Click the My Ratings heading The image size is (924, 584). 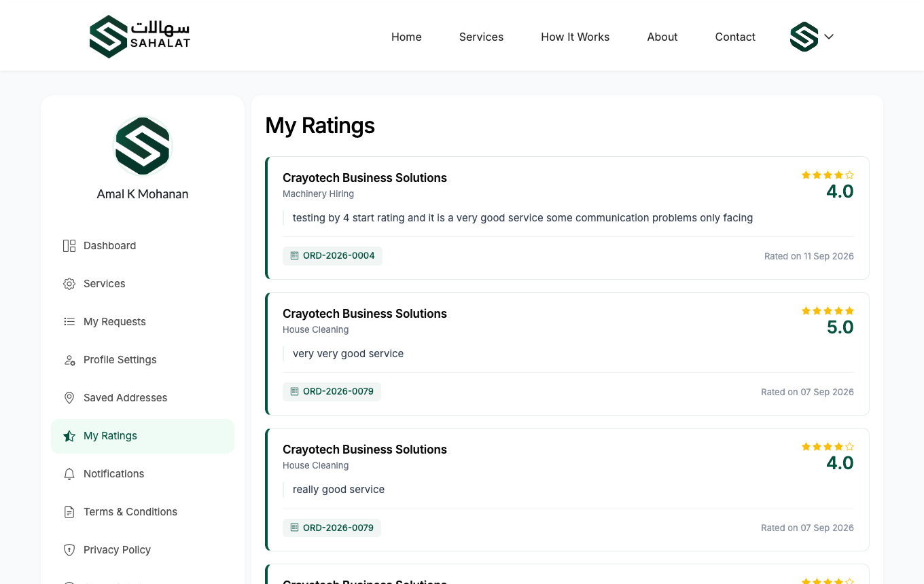coord(320,126)
